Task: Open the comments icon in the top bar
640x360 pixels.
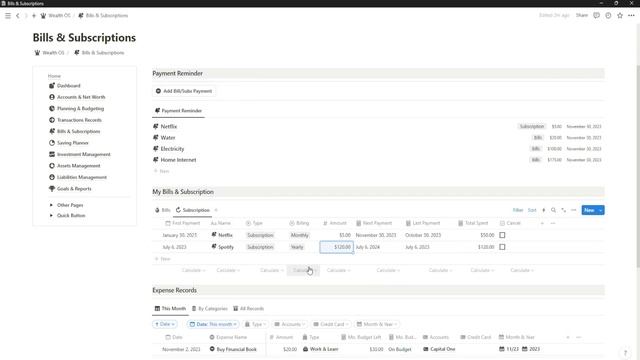Action: (x=596, y=16)
